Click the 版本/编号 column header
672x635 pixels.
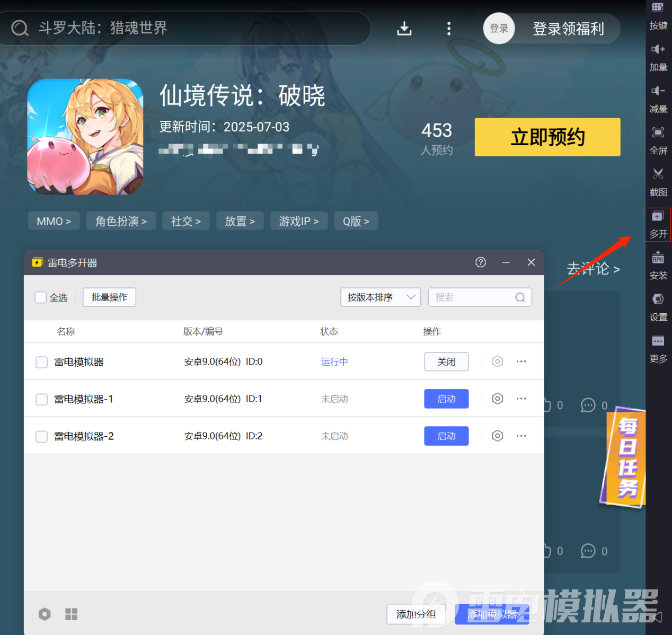click(x=203, y=331)
